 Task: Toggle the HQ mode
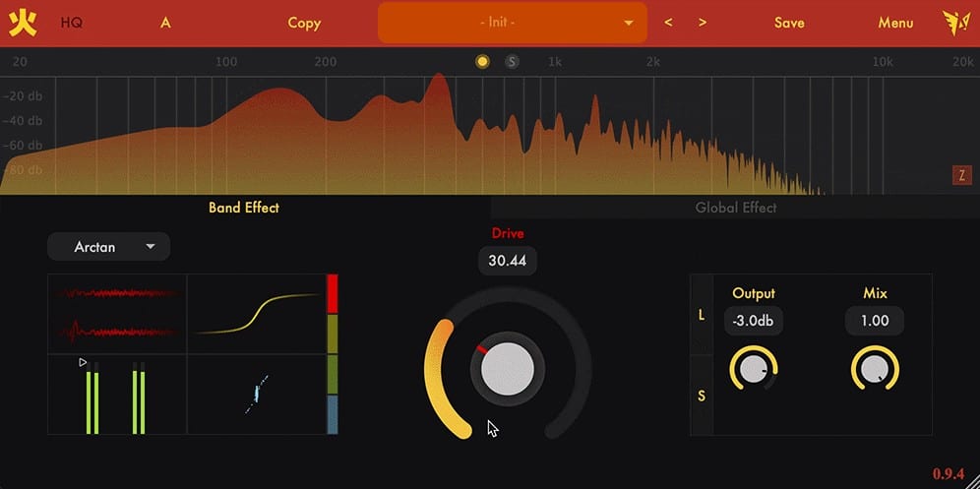[x=72, y=23]
